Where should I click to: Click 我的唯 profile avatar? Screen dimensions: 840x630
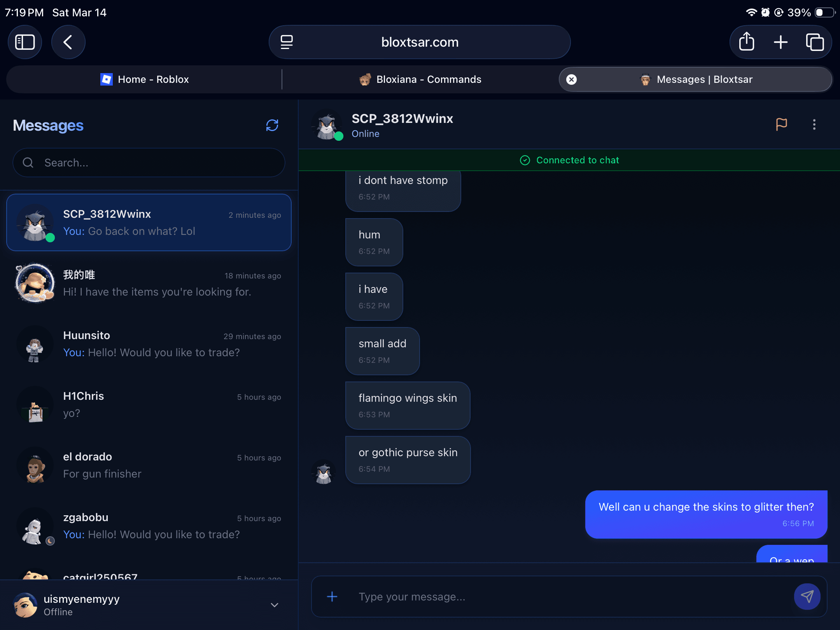click(x=35, y=283)
